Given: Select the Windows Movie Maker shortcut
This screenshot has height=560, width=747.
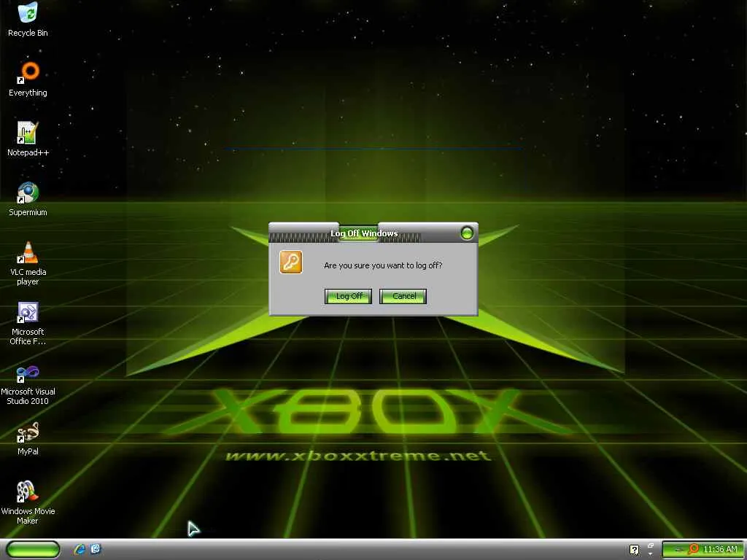Looking at the screenshot, I should 28,502.
